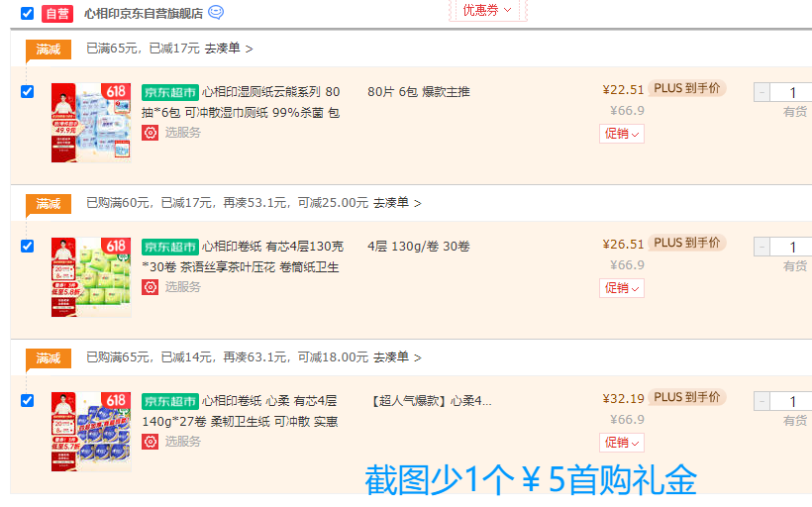Click 满减 tag with 已减14元 text
Image resolution: width=812 pixels, height=507 pixels.
click(x=49, y=358)
